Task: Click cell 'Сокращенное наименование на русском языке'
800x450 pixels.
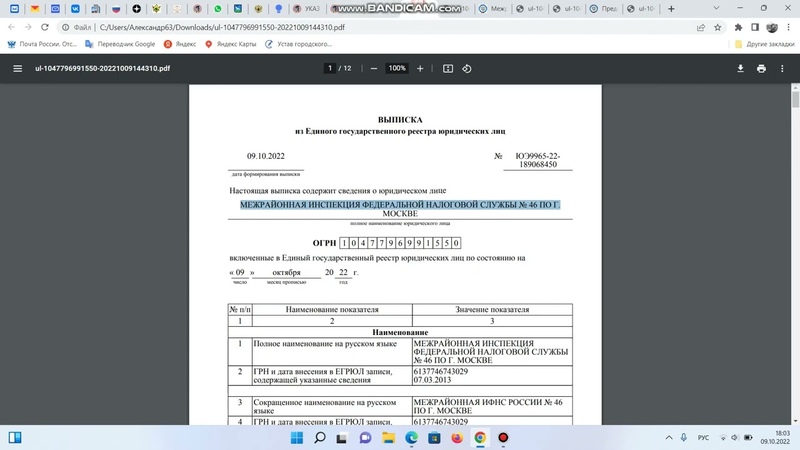Action: (x=332, y=406)
